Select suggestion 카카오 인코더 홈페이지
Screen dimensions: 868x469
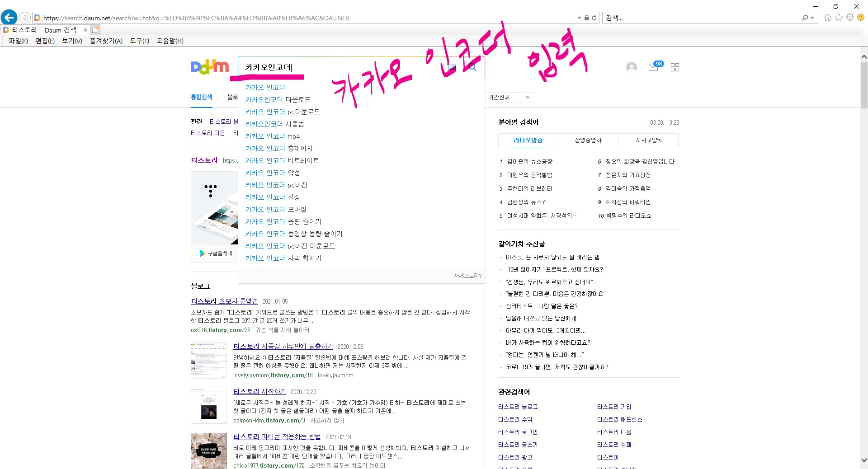pos(279,148)
